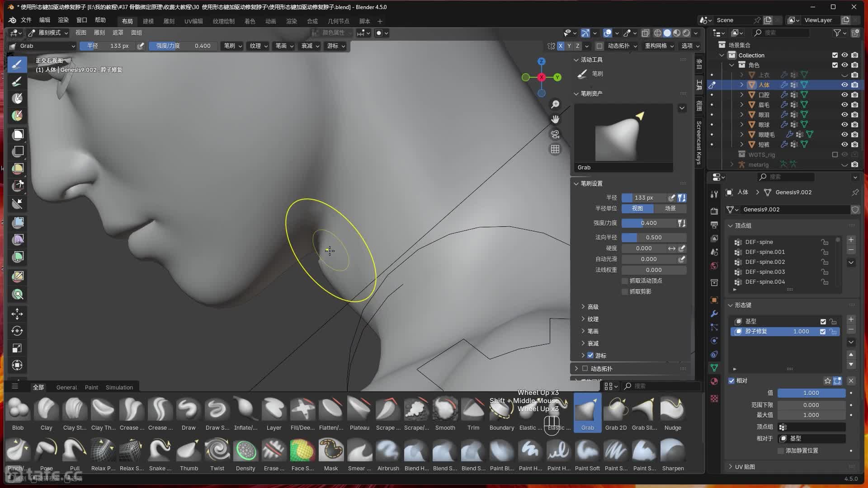Click the zoom viewport magnifier icon
The width and height of the screenshot is (868, 488).
555,104
